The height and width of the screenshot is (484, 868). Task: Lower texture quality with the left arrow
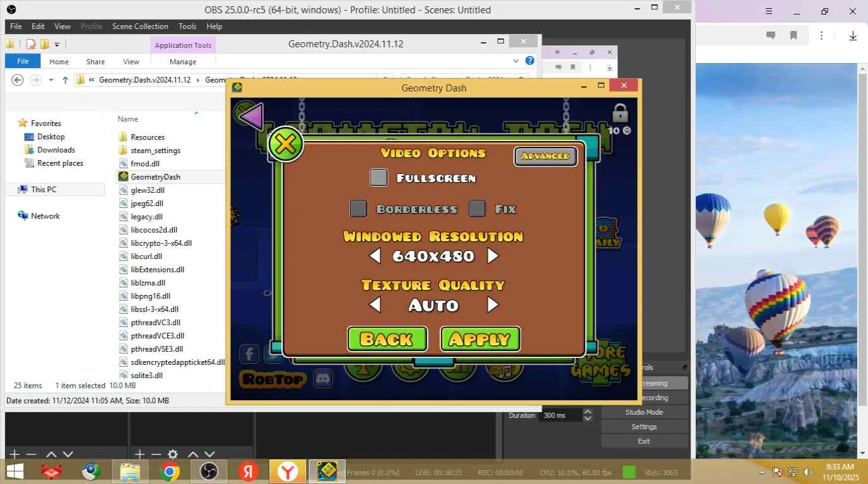[375, 305]
